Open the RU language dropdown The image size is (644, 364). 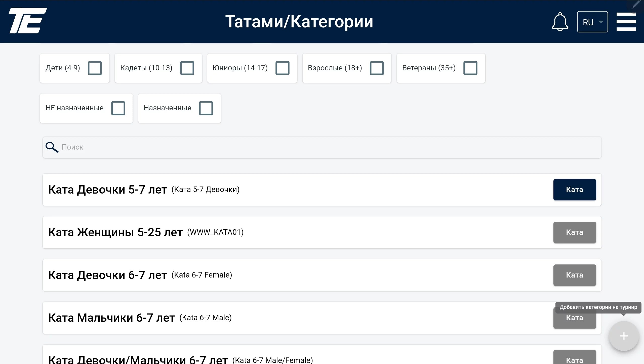592,22
